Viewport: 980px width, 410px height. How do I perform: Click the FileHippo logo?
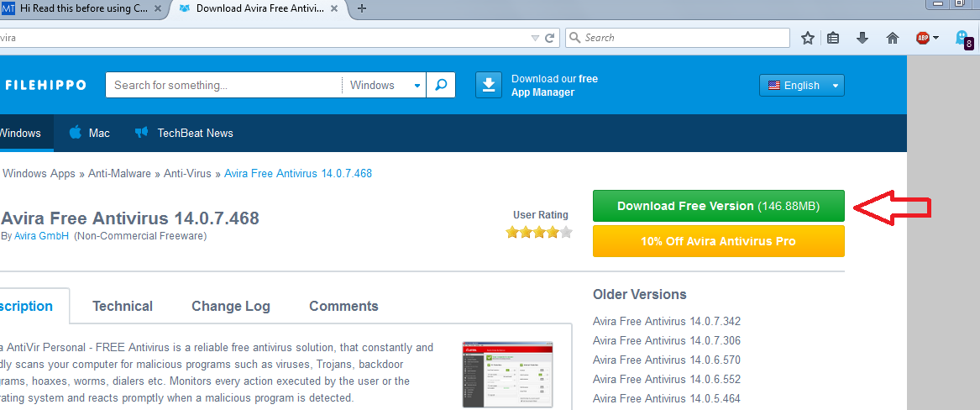[45, 85]
